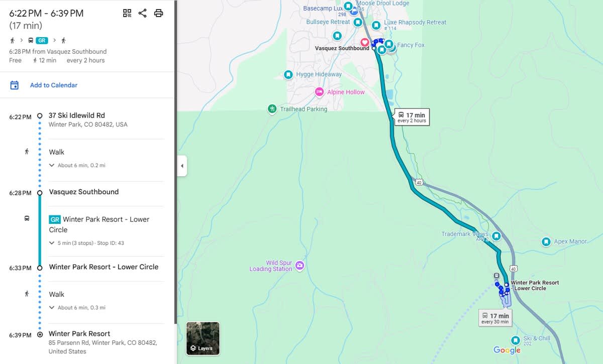
Task: Collapse the side panel with arrow
Action: [182, 166]
